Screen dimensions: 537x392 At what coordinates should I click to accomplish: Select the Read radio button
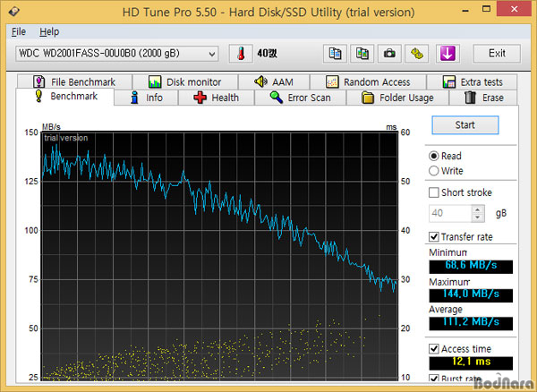click(433, 156)
